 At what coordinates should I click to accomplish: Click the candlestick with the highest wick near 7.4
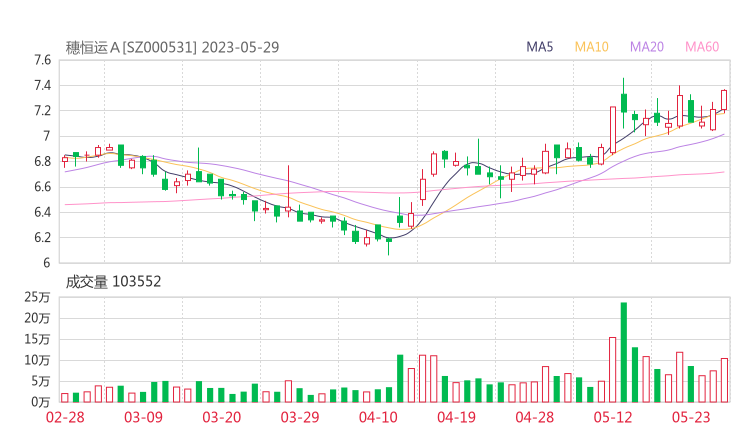coord(623,103)
